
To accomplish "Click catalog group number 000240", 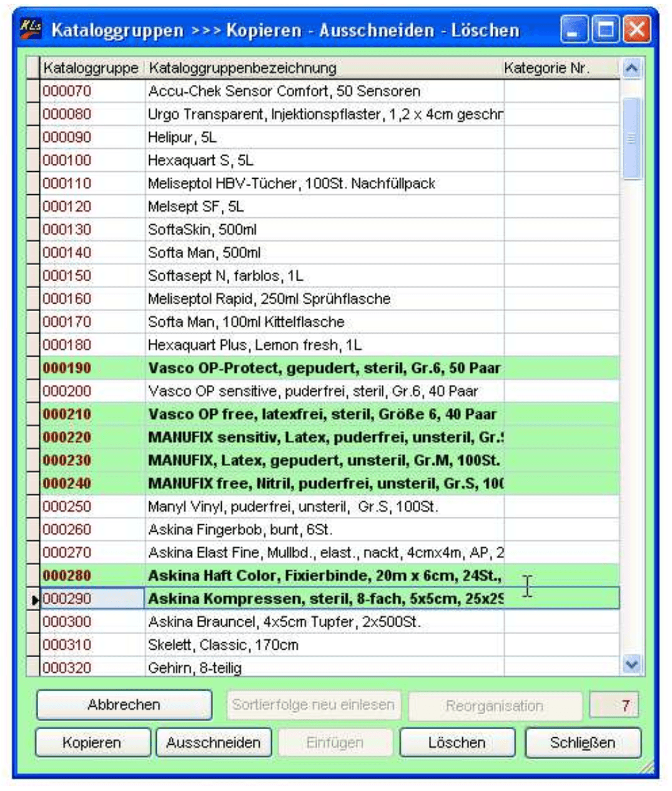I will pos(67,484).
